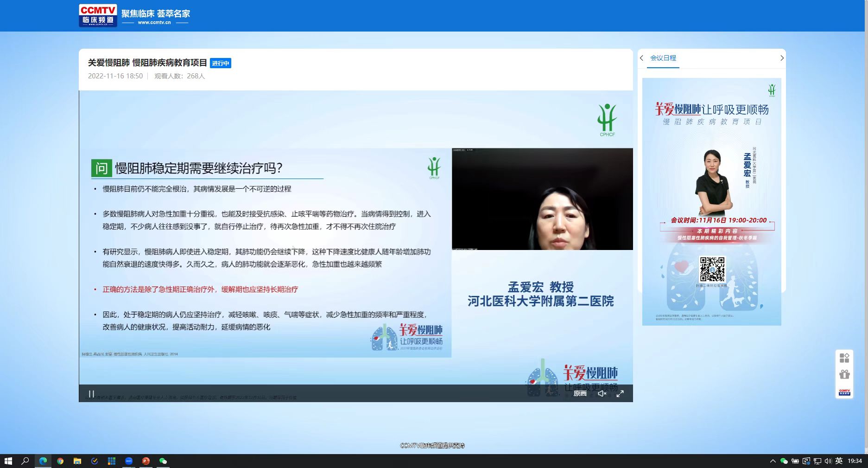Open the conference poster image
868x468 pixels.
click(711, 201)
